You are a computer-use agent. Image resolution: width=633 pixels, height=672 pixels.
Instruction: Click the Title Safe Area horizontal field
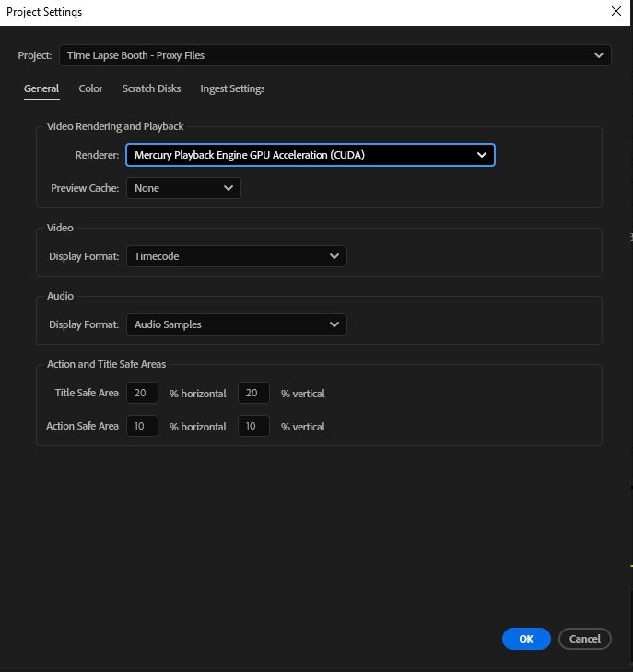click(142, 393)
